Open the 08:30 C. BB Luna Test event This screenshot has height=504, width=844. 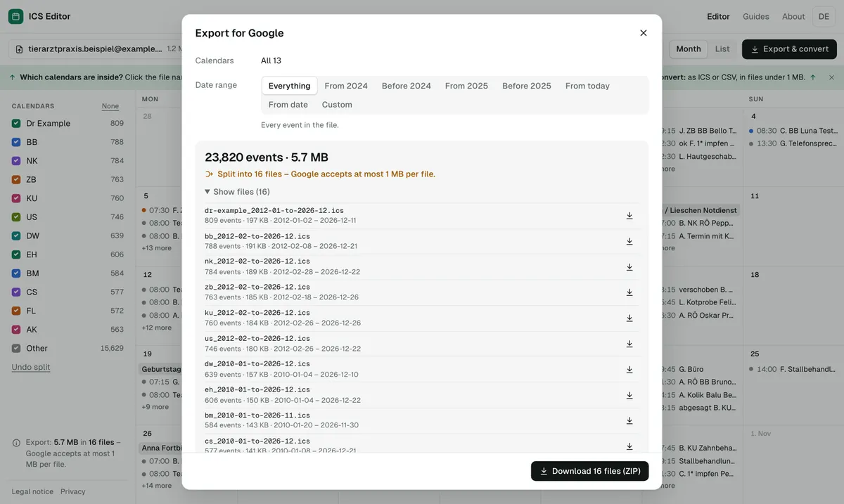(x=793, y=131)
